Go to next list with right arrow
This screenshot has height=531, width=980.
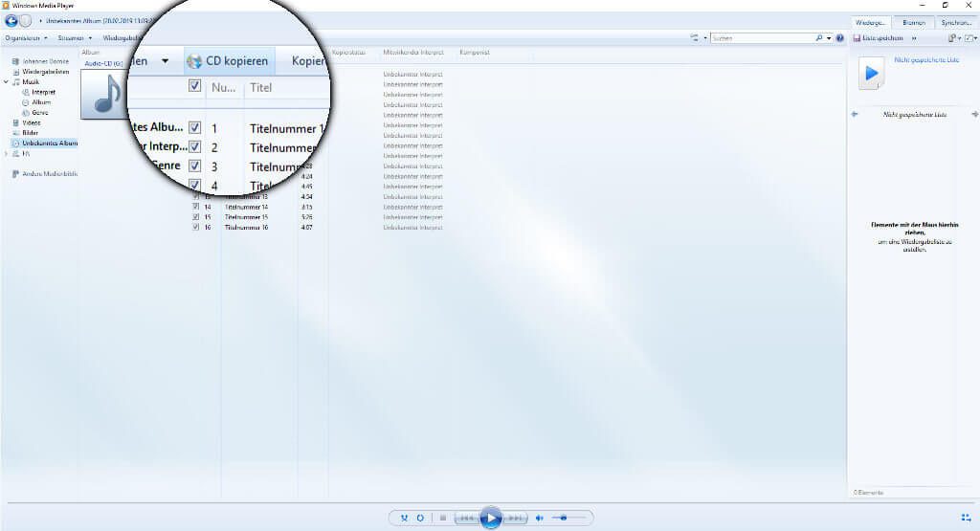[974, 114]
